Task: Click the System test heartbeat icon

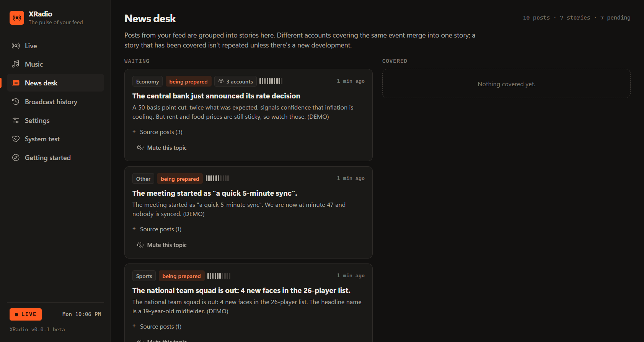Action: (x=16, y=139)
